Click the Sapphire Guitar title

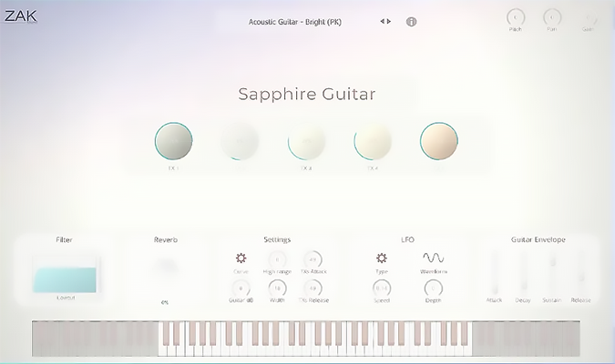pos(307,94)
